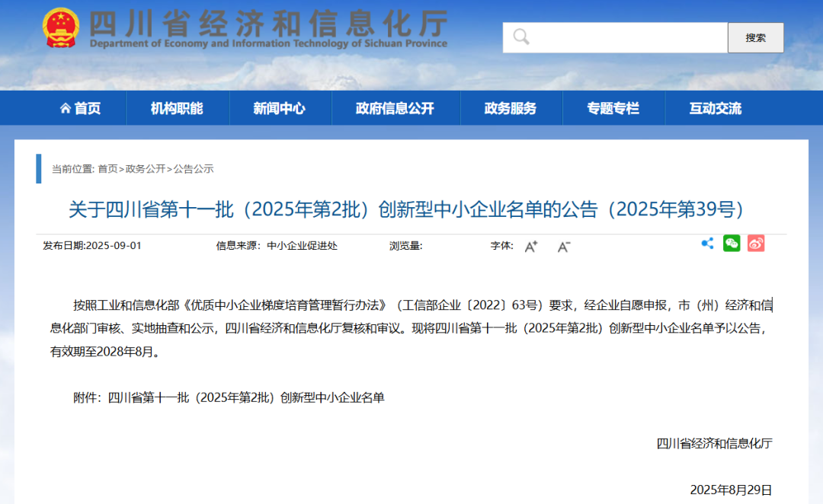
Task: Click the magnifier icon in search box
Action: tap(521, 37)
